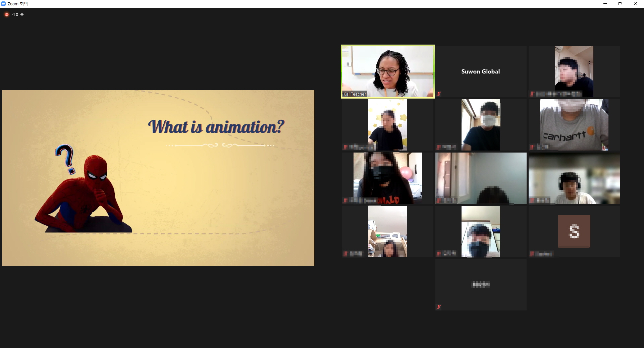
Task: Click the question mark graphic on slide
Action: pyautogui.click(x=66, y=159)
